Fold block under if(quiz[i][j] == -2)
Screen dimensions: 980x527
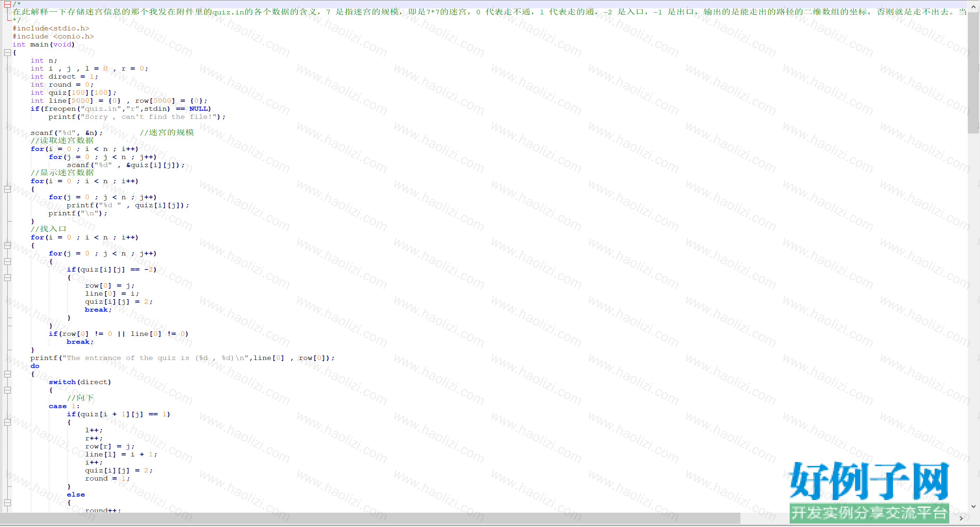click(x=7, y=277)
